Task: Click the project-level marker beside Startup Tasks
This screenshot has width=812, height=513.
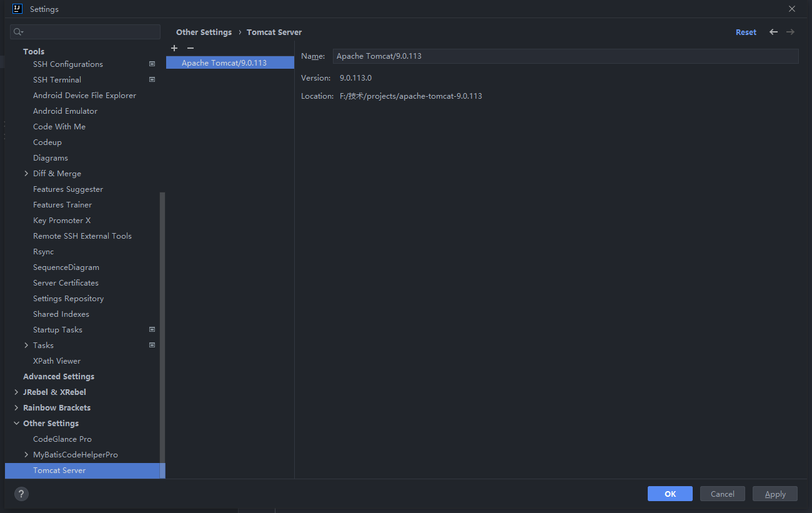Action: coord(152,329)
